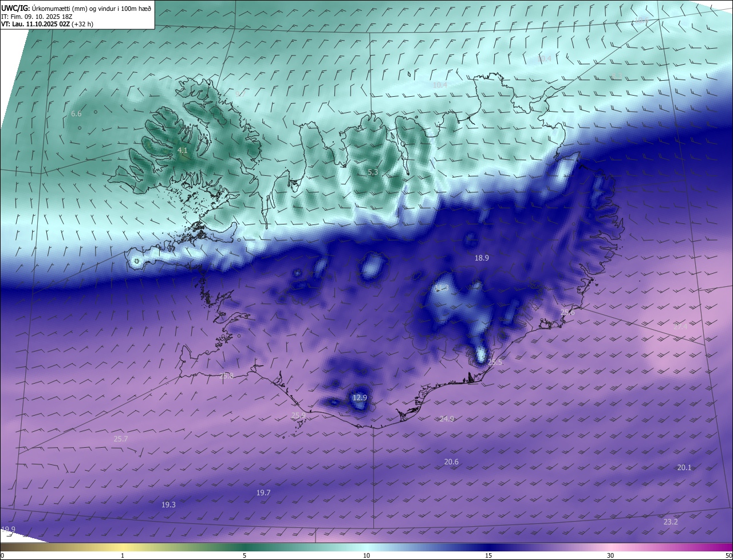Click the color scale tick label '30'
This screenshot has width=733, height=560.
pos(610,555)
